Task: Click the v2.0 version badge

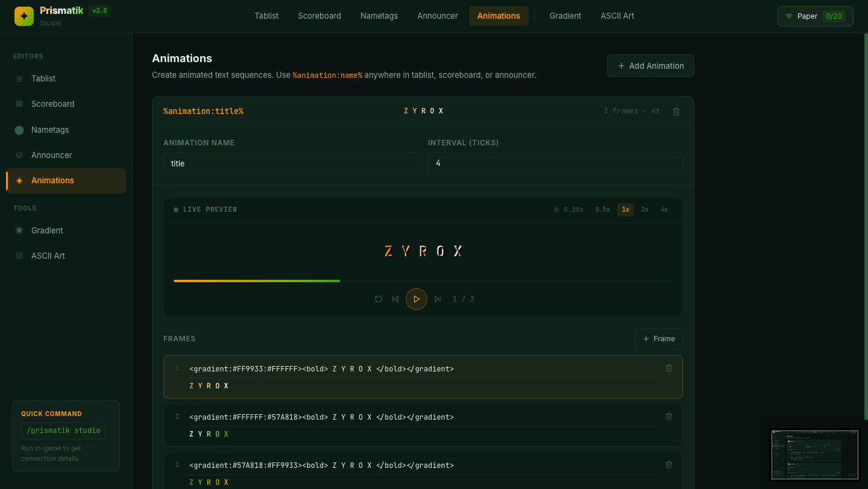Action: 99,11
